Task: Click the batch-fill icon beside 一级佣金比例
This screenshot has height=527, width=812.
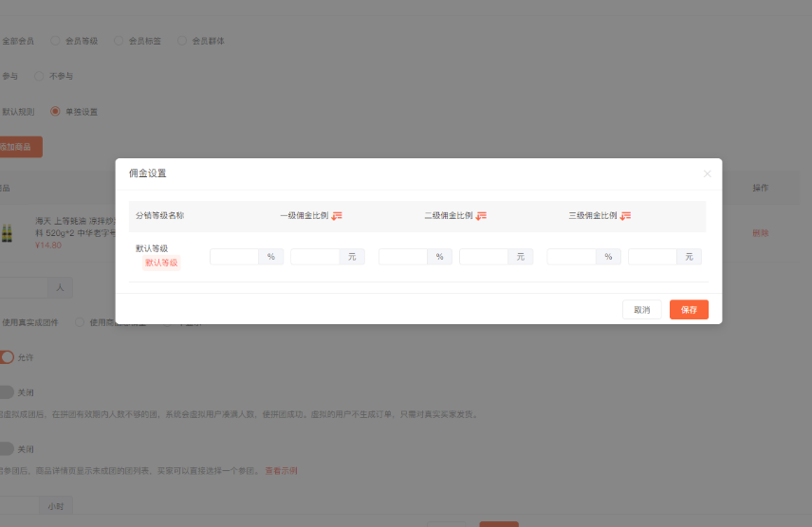Action: click(x=337, y=215)
